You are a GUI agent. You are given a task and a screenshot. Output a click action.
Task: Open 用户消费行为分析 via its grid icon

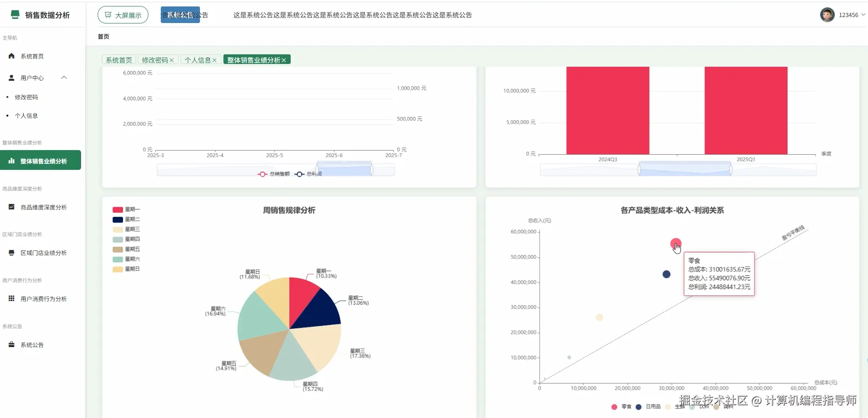click(x=11, y=298)
